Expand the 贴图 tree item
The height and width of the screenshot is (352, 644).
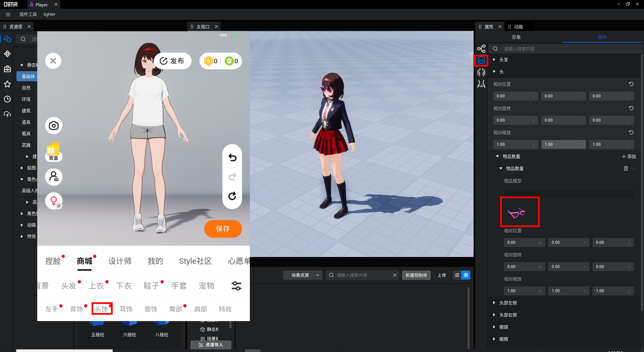point(22,168)
